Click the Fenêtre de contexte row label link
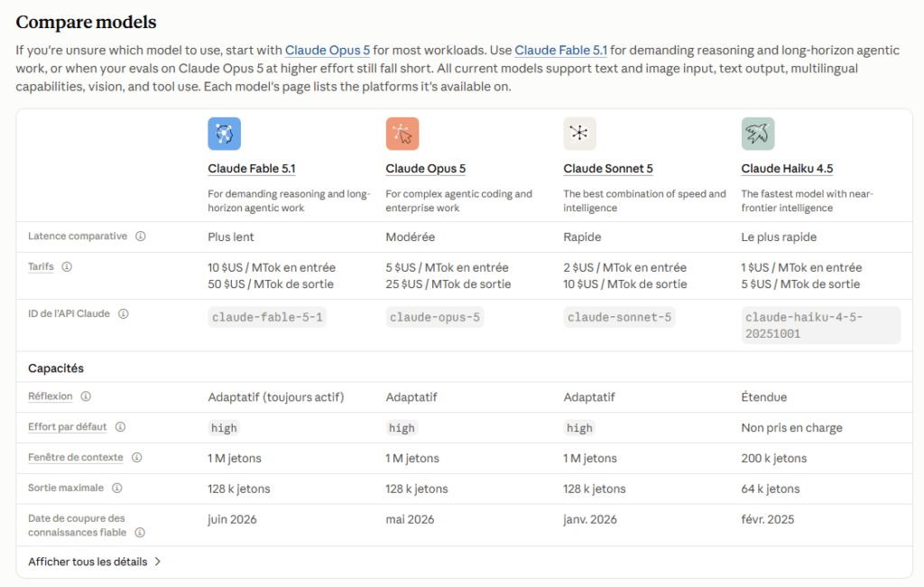Viewport: 924px width, 587px height. point(76,458)
